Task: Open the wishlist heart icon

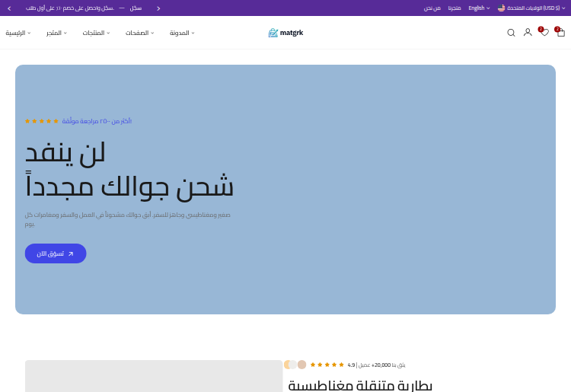Action: 544,33
